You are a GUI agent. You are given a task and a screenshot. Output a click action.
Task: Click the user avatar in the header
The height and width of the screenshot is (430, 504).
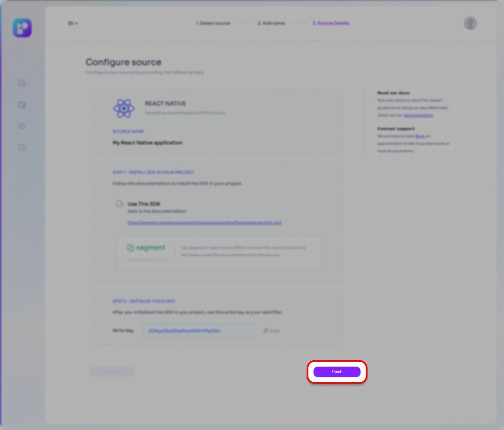point(470,23)
